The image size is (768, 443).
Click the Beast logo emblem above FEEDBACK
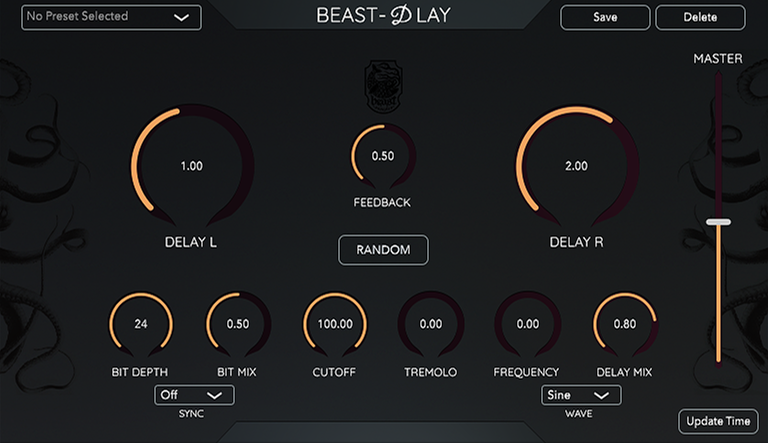(x=384, y=87)
